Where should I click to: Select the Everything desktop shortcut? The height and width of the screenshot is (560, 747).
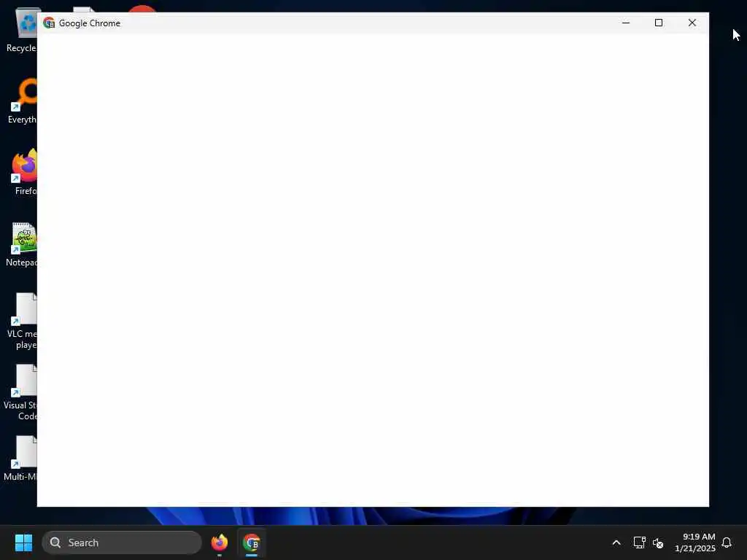(23, 101)
